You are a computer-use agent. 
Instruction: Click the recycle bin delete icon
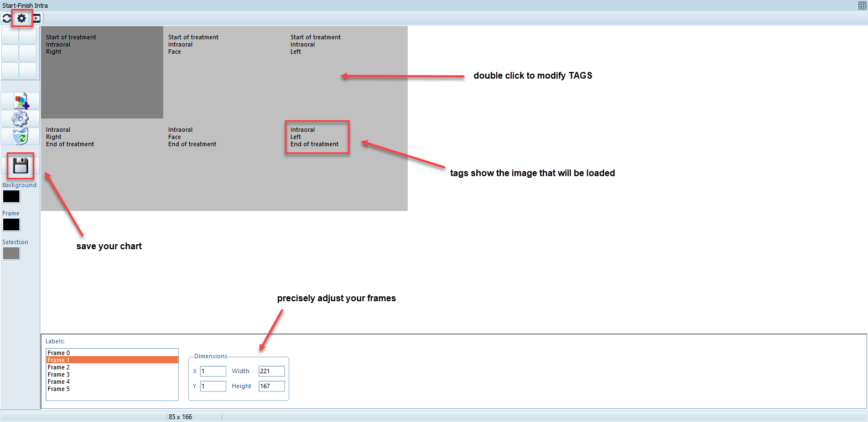(20, 136)
